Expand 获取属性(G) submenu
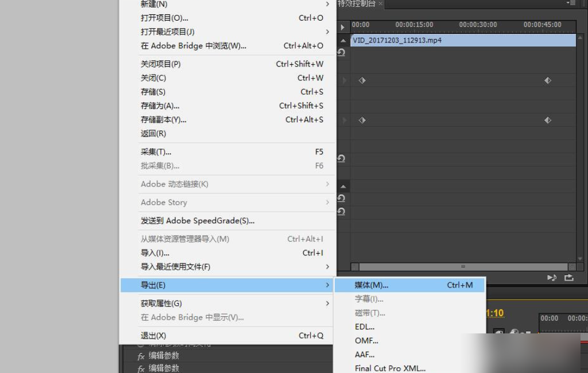 pyautogui.click(x=227, y=303)
